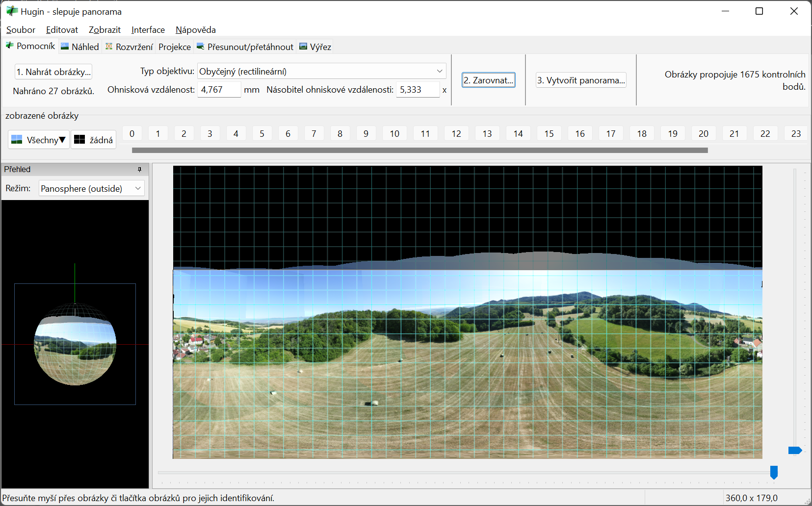
Task: Click the Přesunout/přetáhnout tab icon
Action: click(x=201, y=47)
